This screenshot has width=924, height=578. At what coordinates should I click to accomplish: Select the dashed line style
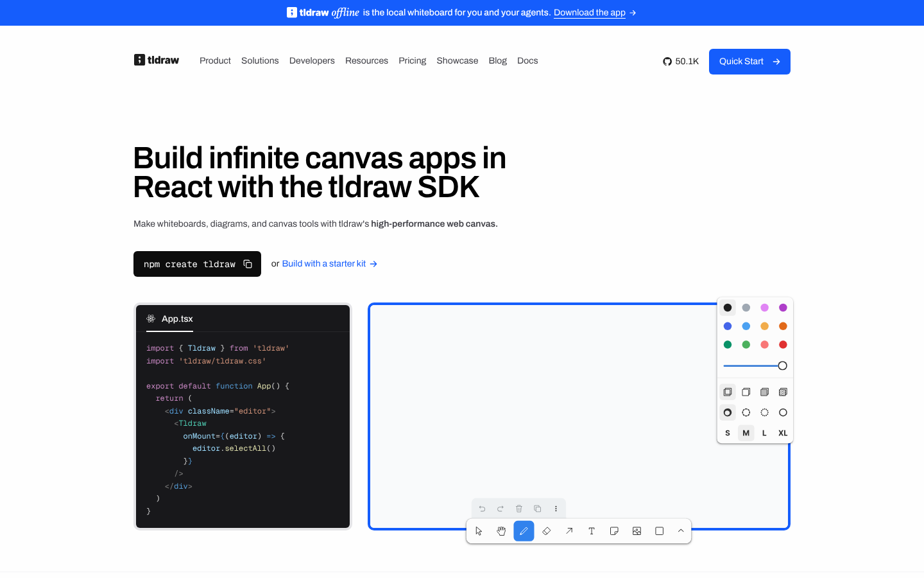point(746,412)
